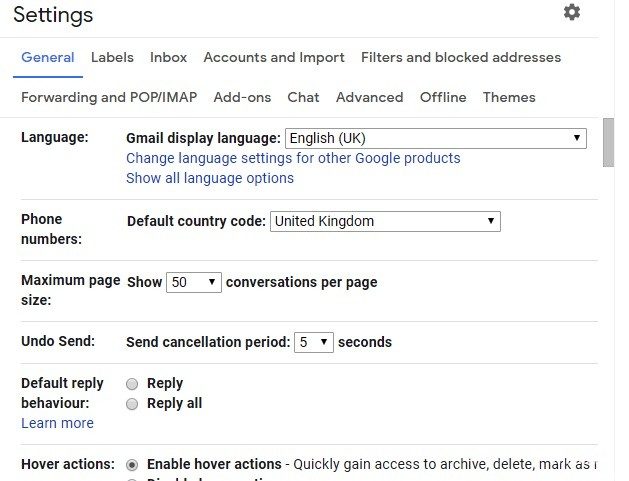Switch to Forwarding and POP/IMAP tab
629x481 pixels.
[x=109, y=97]
